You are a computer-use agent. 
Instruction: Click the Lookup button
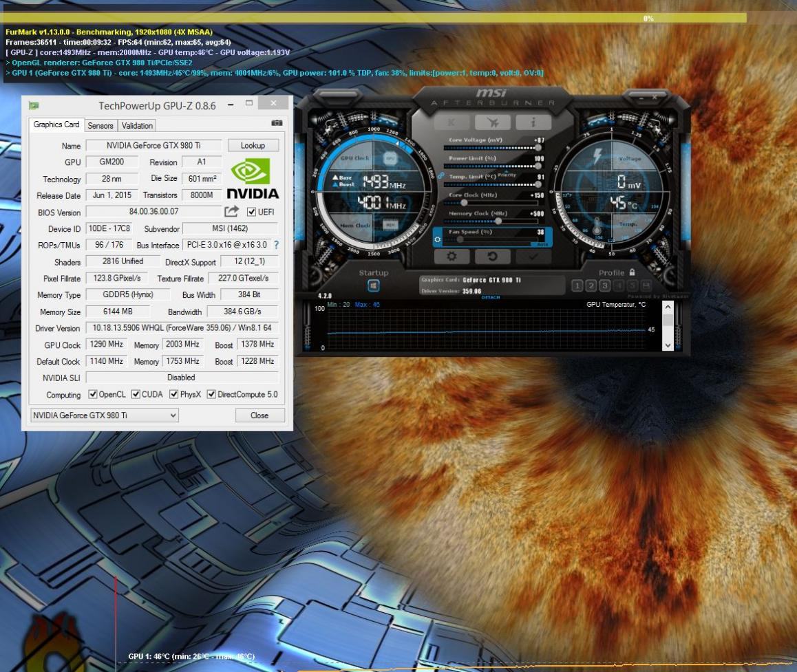[x=253, y=145]
